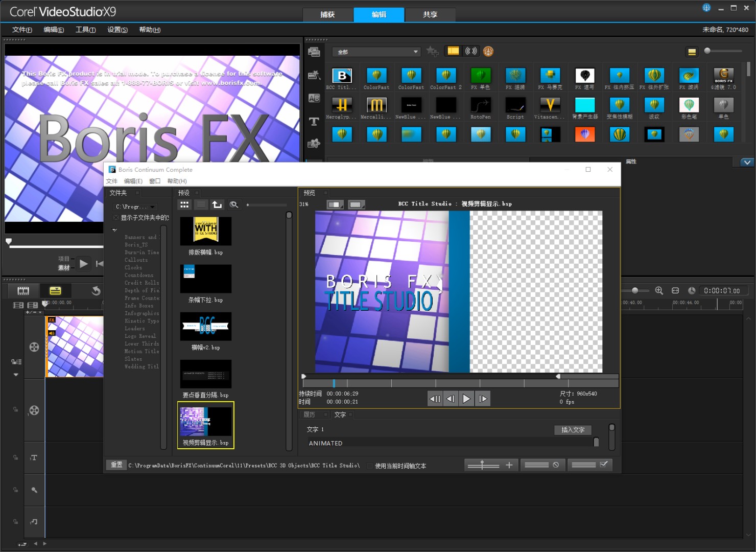Open the Transitions library panel icon

click(x=314, y=75)
